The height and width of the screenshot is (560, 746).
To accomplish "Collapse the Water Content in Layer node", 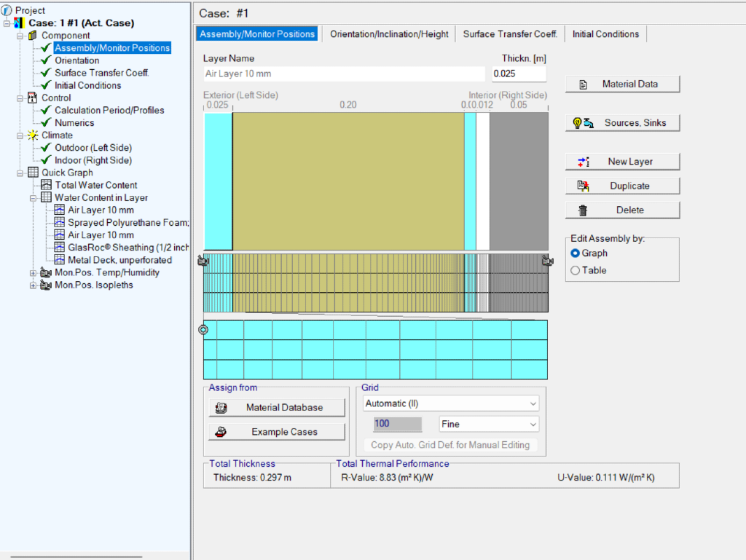I will tap(34, 198).
